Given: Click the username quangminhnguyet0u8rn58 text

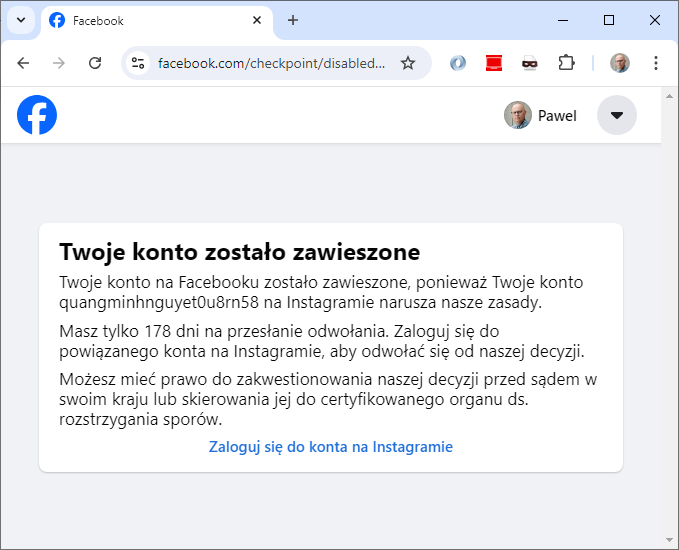Looking at the screenshot, I should [x=158, y=302].
